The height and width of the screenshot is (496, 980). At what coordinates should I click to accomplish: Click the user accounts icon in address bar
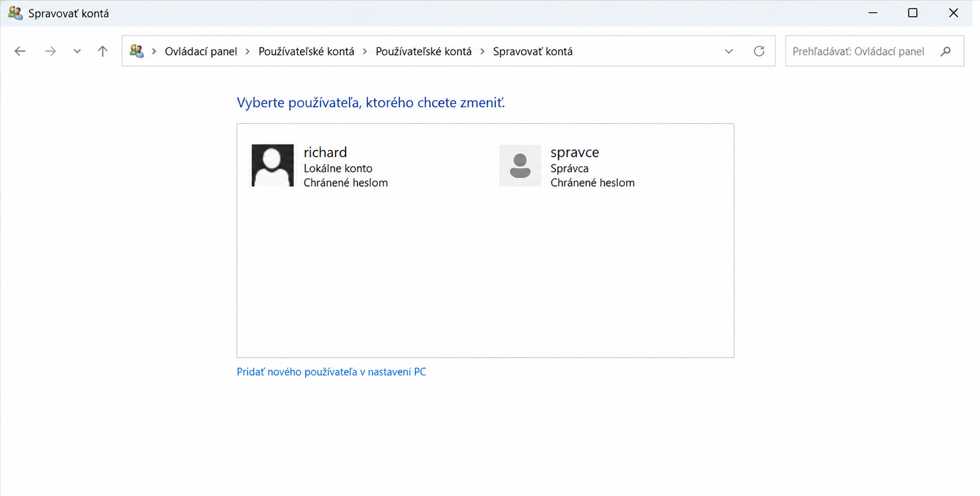pyautogui.click(x=137, y=51)
